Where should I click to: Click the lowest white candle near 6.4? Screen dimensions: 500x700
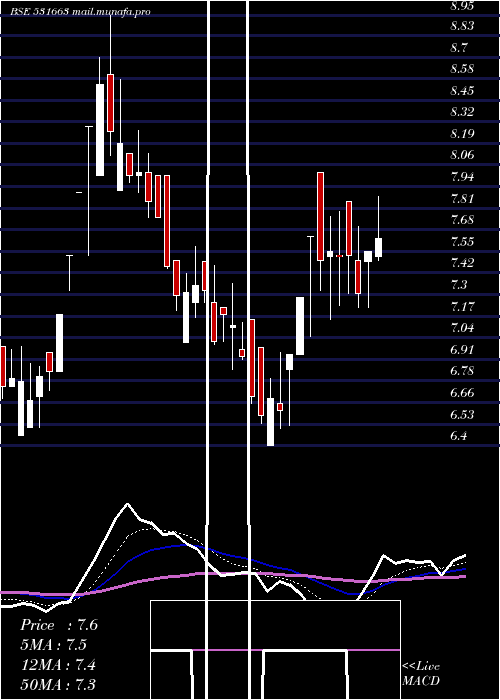pos(271,422)
